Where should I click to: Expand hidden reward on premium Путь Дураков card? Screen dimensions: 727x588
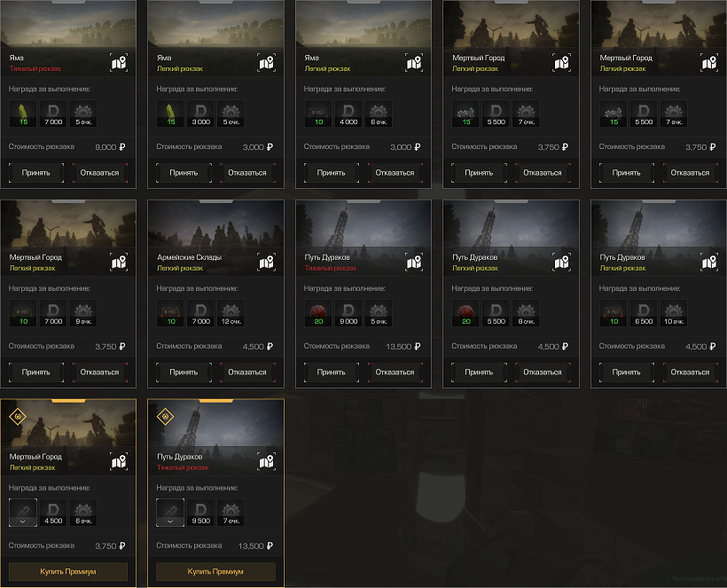click(170, 513)
